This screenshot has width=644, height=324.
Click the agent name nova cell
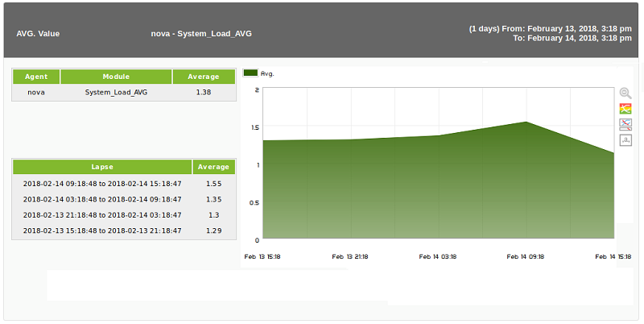coord(36,93)
